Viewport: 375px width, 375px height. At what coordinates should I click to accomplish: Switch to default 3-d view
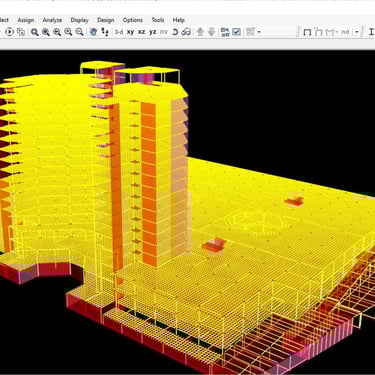pos(119,32)
